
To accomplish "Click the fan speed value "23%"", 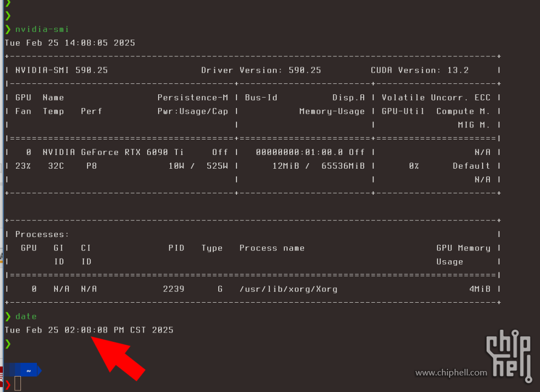I will click(23, 166).
